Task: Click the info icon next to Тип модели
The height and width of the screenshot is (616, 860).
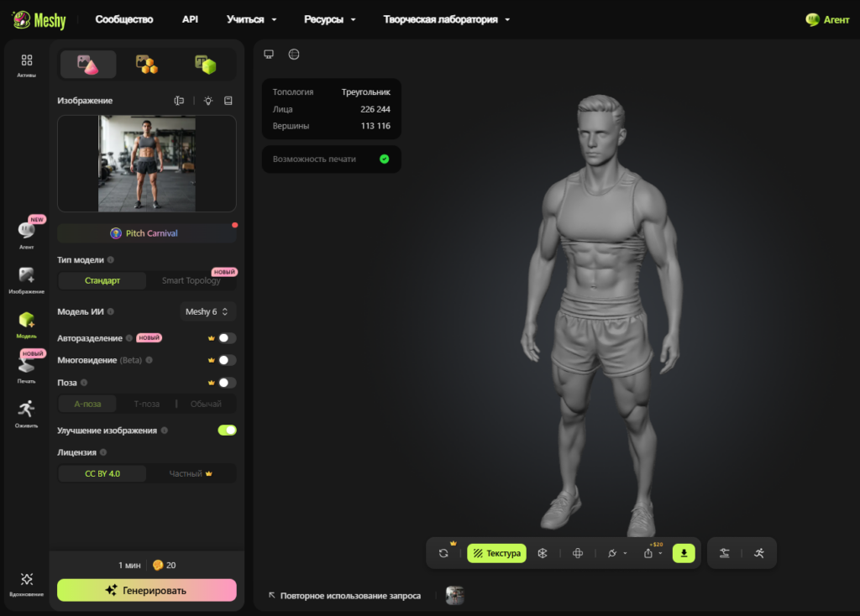Action: 111,260
